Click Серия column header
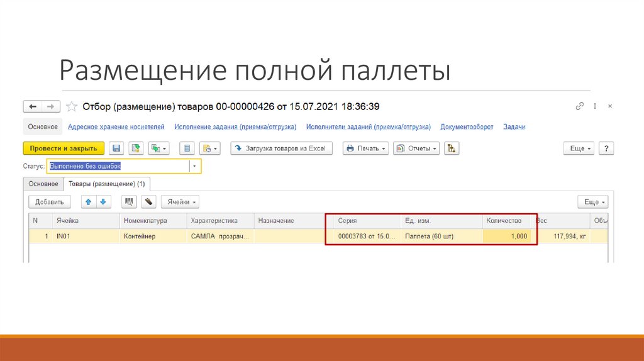644x361 pixels. tap(367, 221)
